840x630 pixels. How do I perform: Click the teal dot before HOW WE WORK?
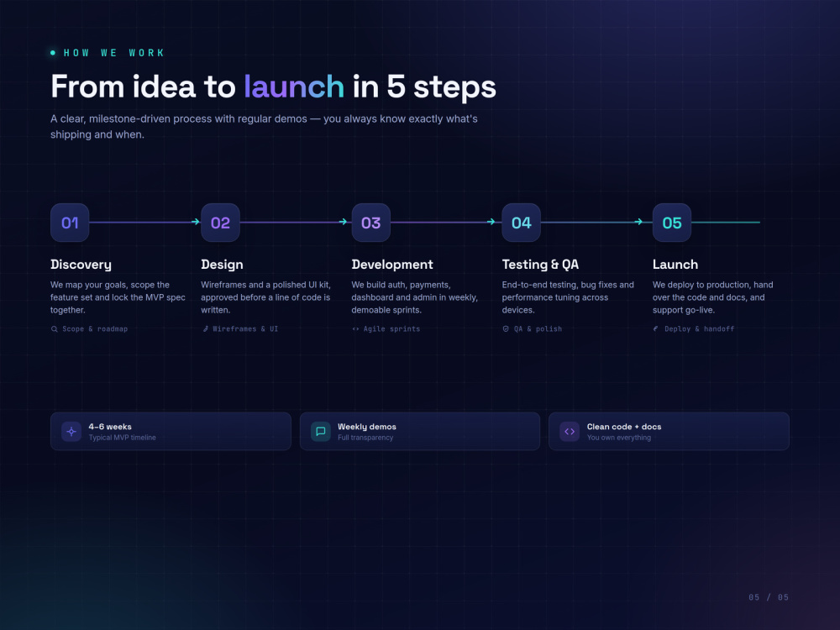[x=53, y=52]
